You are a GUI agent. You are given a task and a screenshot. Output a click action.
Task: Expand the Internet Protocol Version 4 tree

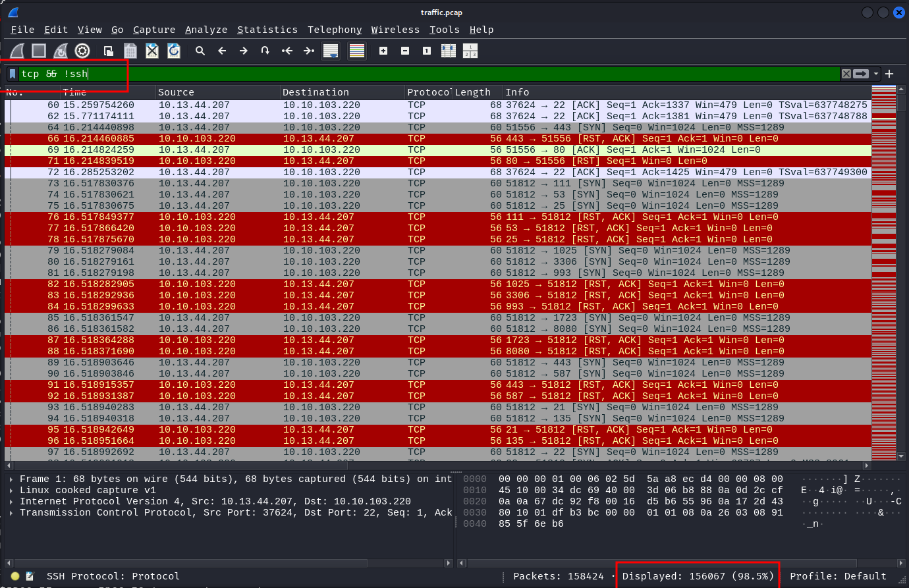11,502
